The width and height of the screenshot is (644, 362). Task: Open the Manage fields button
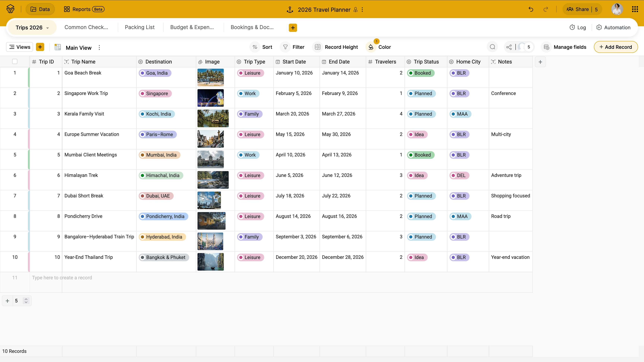coord(565,47)
